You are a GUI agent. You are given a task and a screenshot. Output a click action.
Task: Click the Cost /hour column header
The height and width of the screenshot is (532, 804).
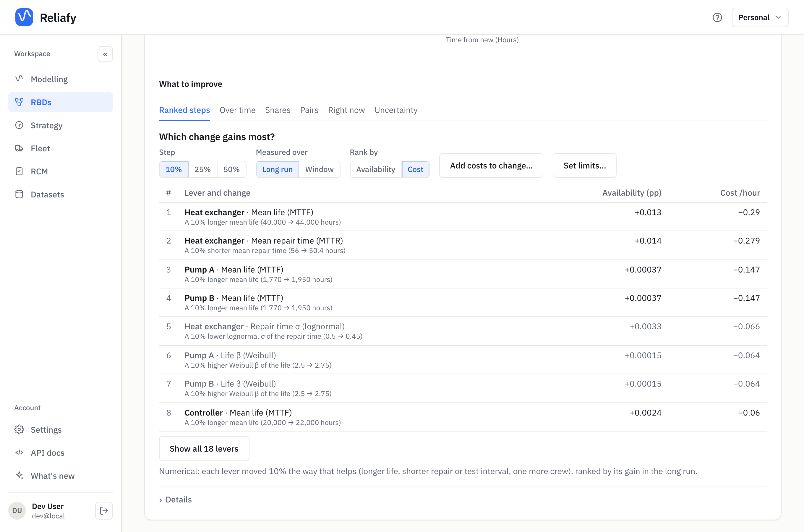click(740, 193)
